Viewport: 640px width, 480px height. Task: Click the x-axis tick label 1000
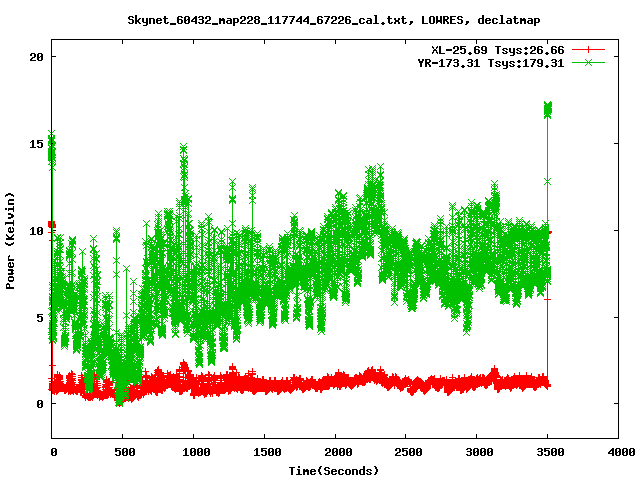pyautogui.click(x=196, y=452)
